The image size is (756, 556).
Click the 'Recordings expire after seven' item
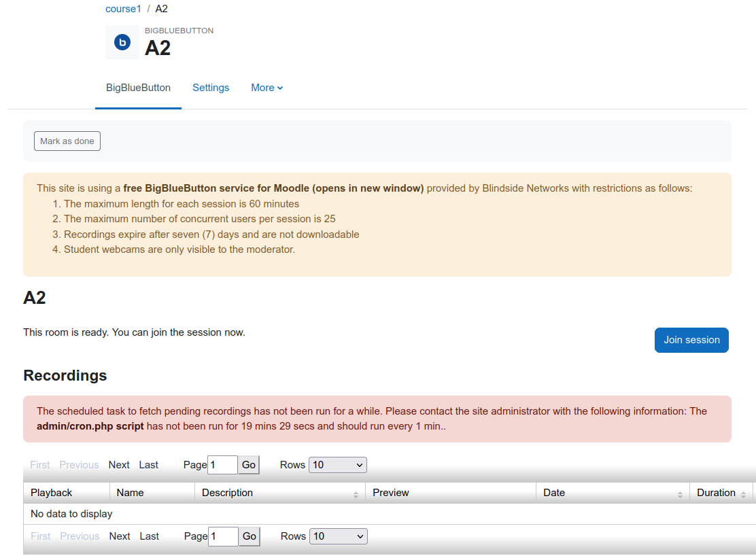(x=211, y=234)
